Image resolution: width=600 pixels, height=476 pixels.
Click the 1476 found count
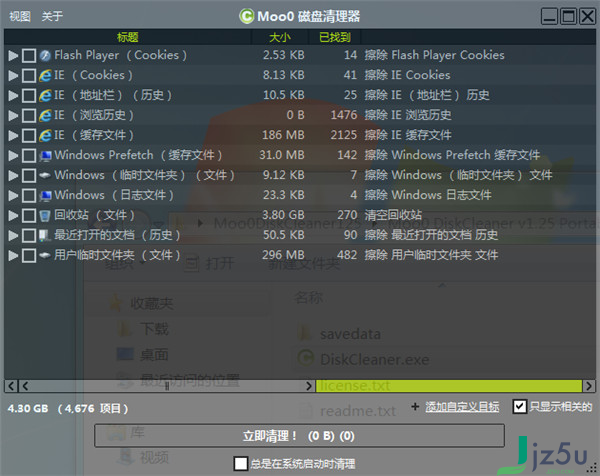click(344, 115)
